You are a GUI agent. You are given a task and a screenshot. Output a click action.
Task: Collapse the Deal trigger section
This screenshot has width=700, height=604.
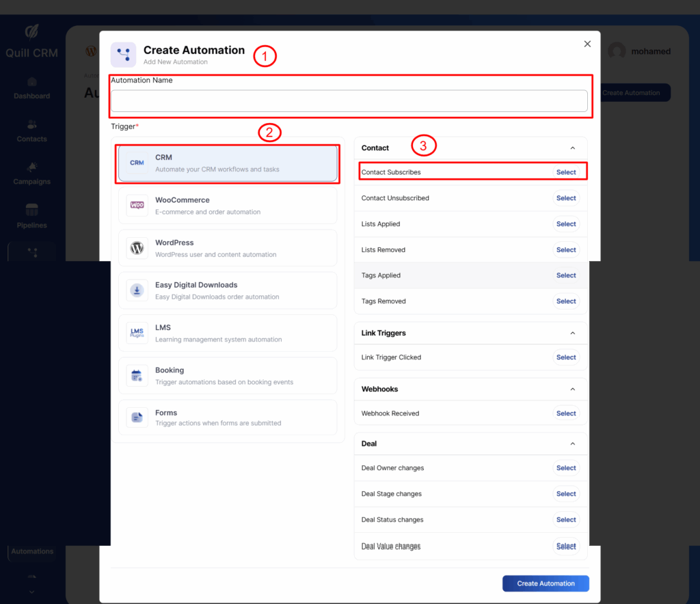[x=573, y=443]
